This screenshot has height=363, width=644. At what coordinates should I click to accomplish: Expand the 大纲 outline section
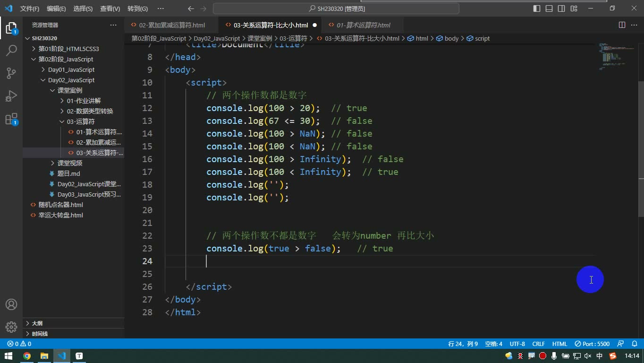pyautogui.click(x=74, y=323)
